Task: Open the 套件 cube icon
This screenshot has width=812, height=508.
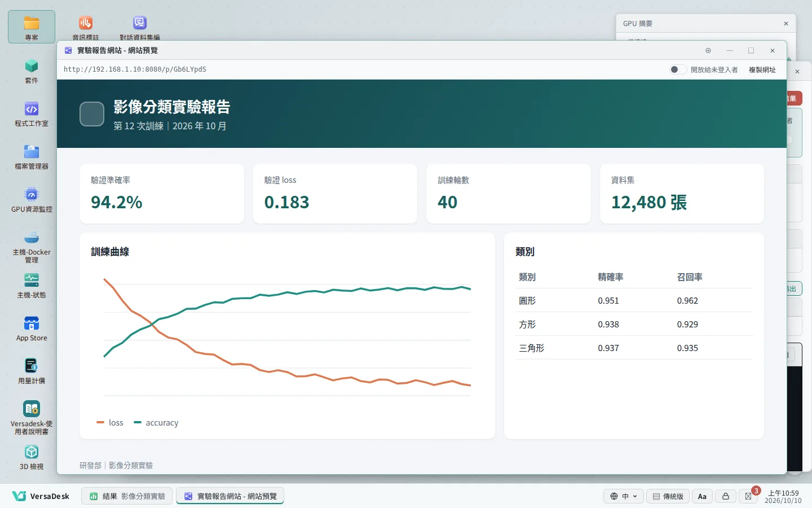Action: [32, 71]
